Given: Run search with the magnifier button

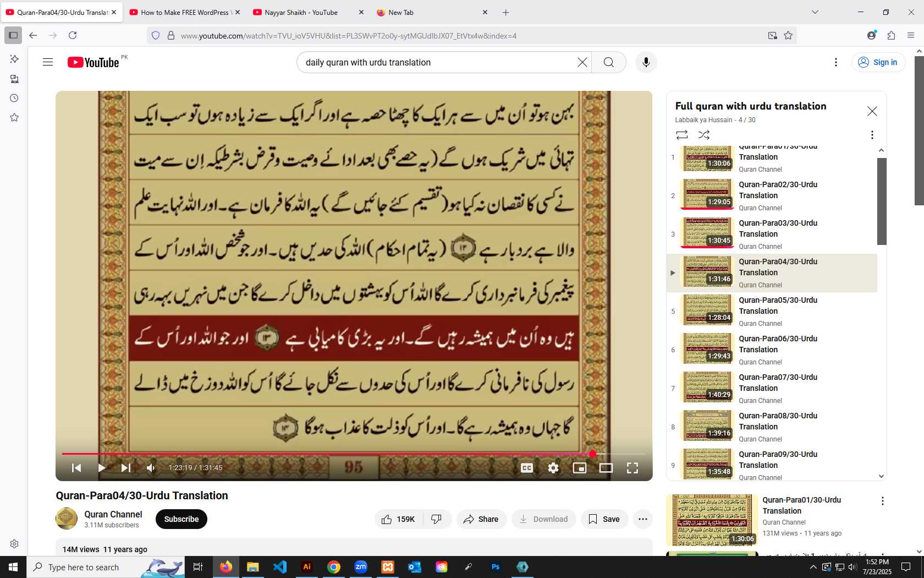Looking at the screenshot, I should (x=609, y=62).
